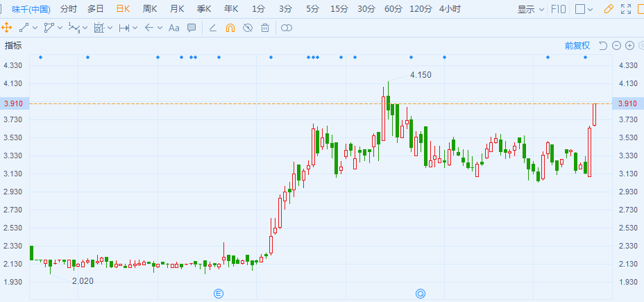Screen dimensions: 644x302
Task: Select the numbered wave drawing tool
Action: pyautogui.click(x=74, y=28)
